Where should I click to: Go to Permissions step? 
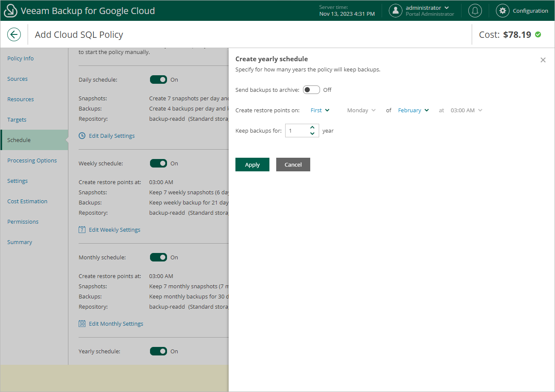(x=23, y=222)
